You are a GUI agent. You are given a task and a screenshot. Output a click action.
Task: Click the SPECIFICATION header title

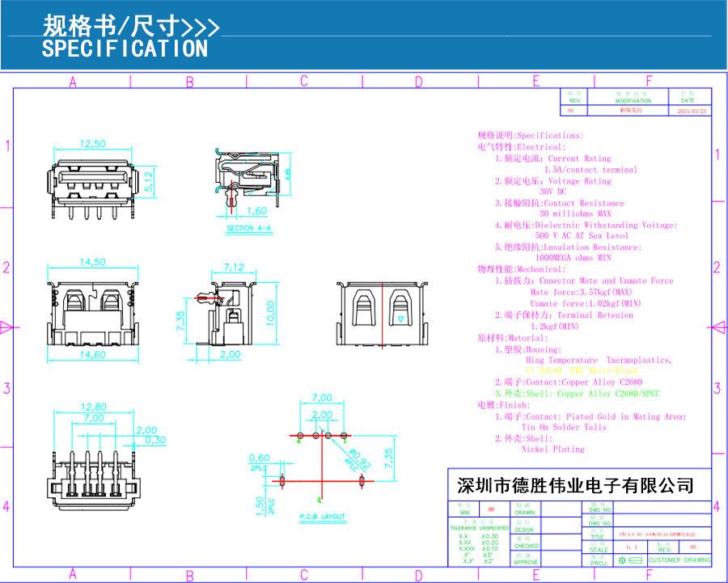coord(125,49)
